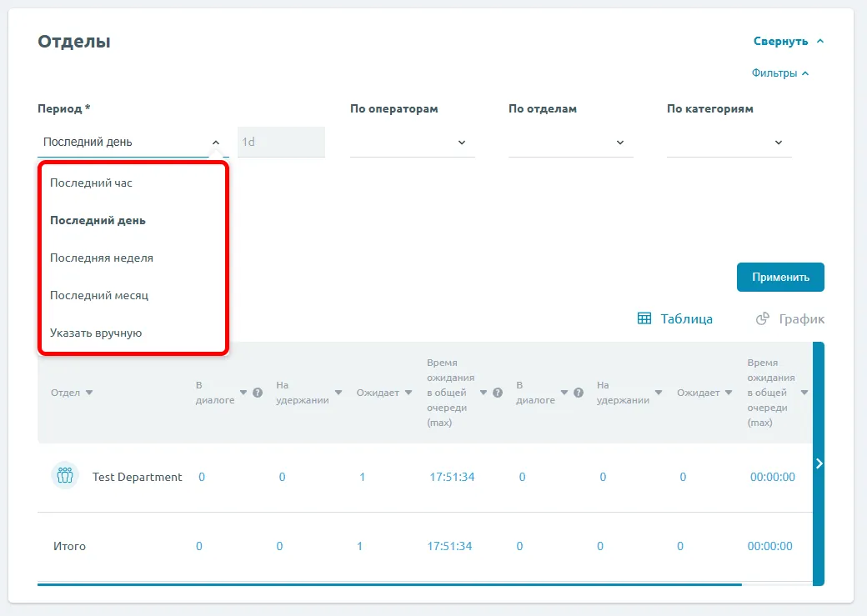The width and height of the screenshot is (867, 616).
Task: Click the chevron next to Свернуть
Action: tap(820, 41)
